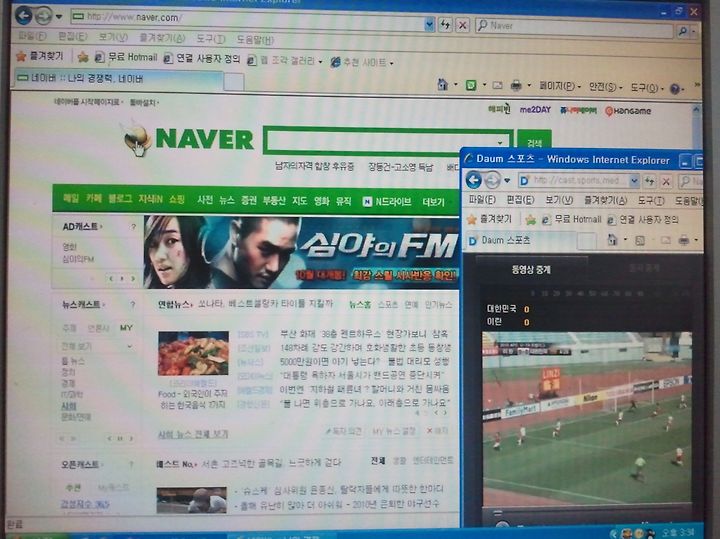The height and width of the screenshot is (539, 720).
Task: Click 사회 뉴스 전체 보기 link
Action: [x=193, y=434]
